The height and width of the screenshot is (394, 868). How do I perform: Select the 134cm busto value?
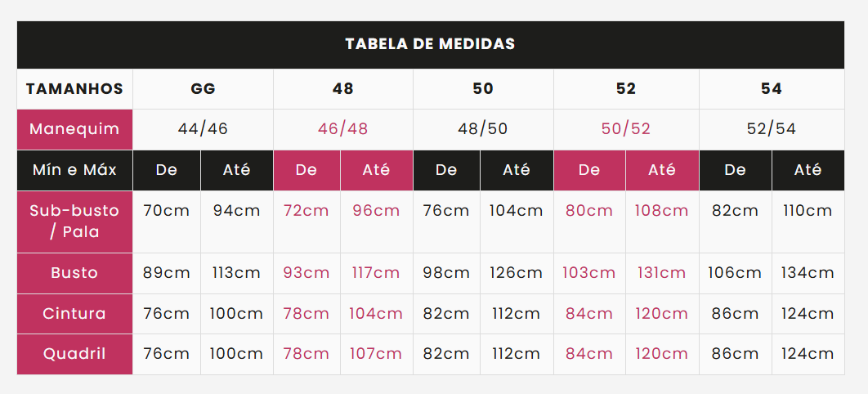tap(808, 273)
